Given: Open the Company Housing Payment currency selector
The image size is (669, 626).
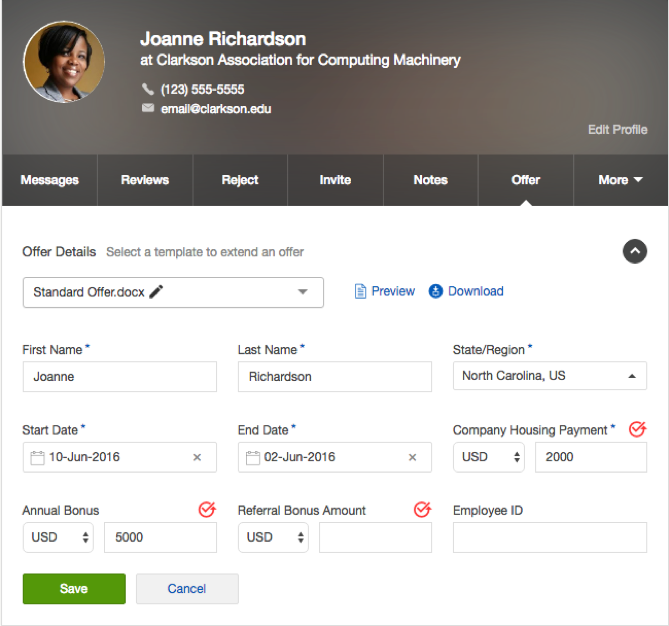Looking at the screenshot, I should coord(490,457).
